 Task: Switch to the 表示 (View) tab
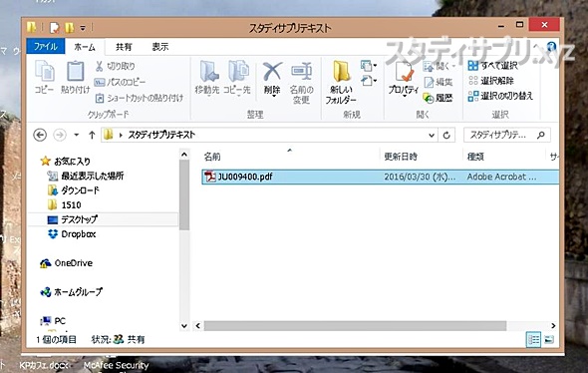click(x=160, y=47)
